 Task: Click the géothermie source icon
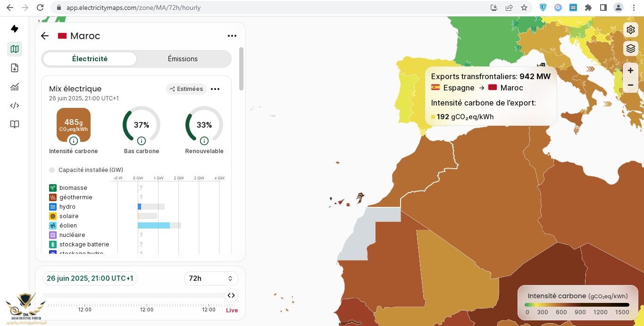coord(53,197)
